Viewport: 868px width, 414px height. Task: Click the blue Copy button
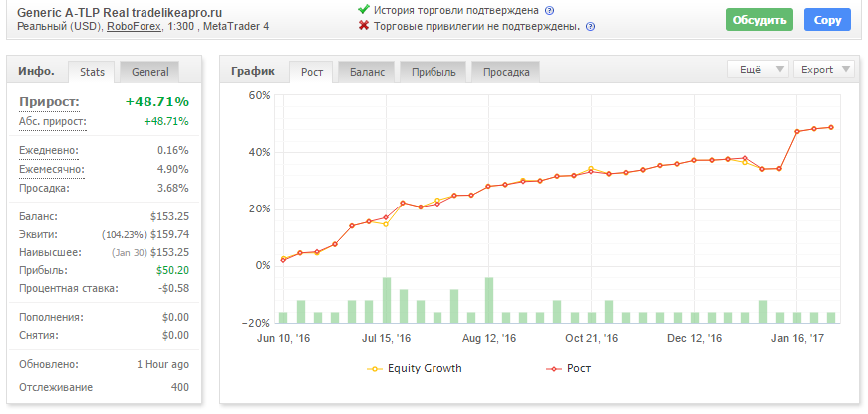coord(827,20)
